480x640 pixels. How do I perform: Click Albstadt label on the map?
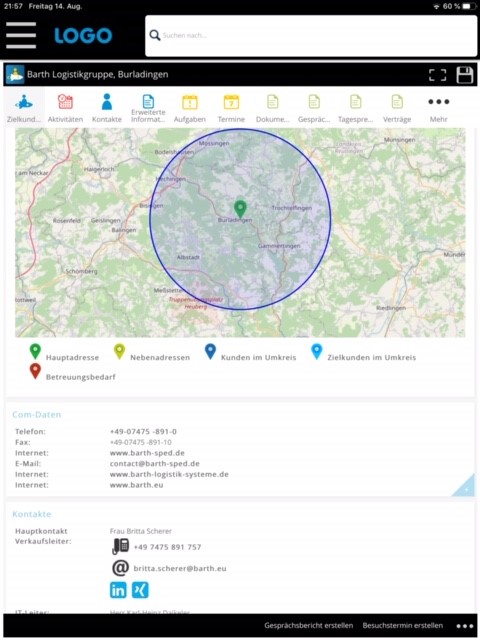pyautogui.click(x=188, y=257)
